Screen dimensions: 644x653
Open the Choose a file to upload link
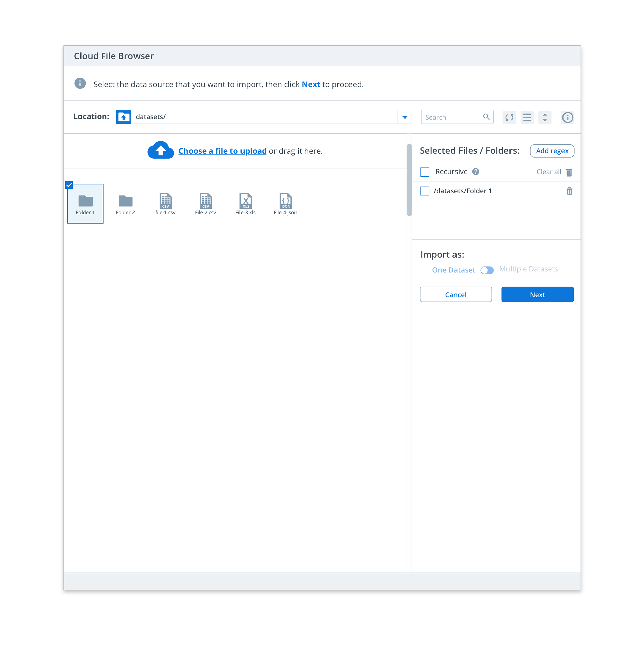click(x=222, y=151)
